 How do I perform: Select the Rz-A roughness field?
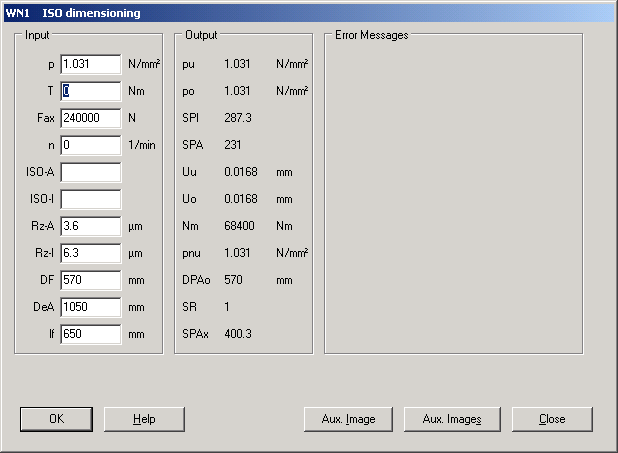[90, 226]
